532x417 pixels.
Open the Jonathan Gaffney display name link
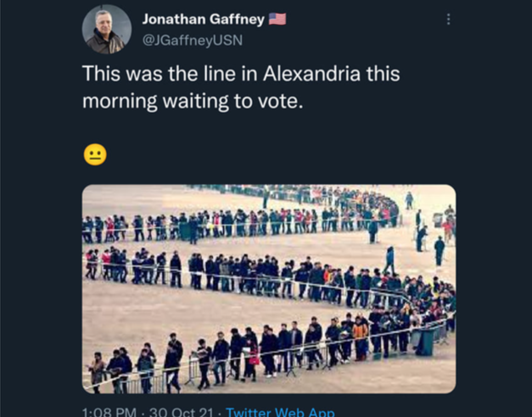click(x=204, y=19)
